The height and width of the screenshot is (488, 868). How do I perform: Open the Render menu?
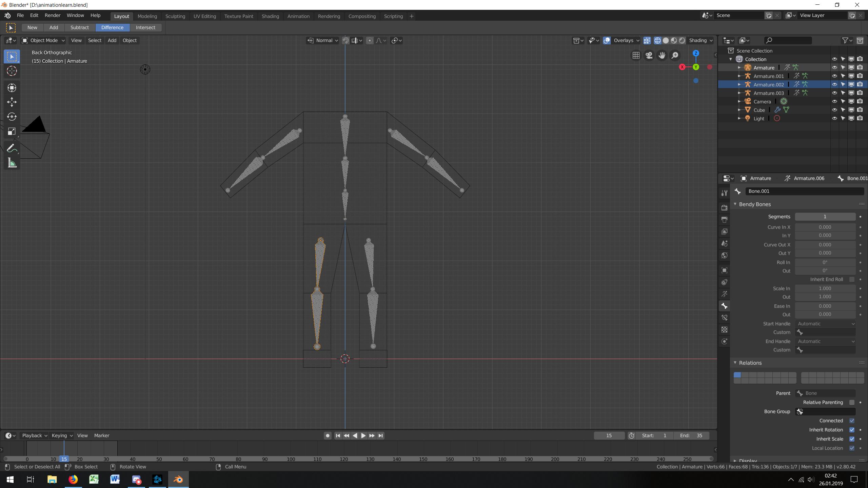pyautogui.click(x=53, y=15)
